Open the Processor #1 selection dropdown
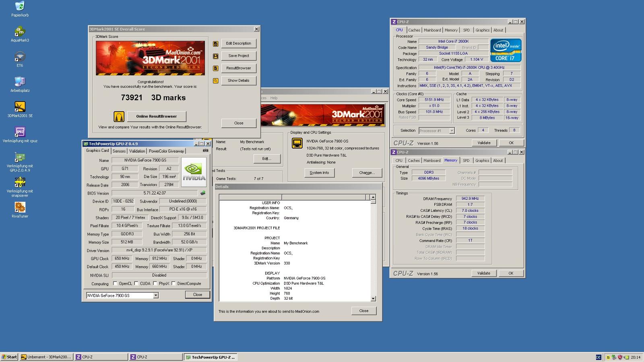The image size is (644, 362). click(x=436, y=130)
